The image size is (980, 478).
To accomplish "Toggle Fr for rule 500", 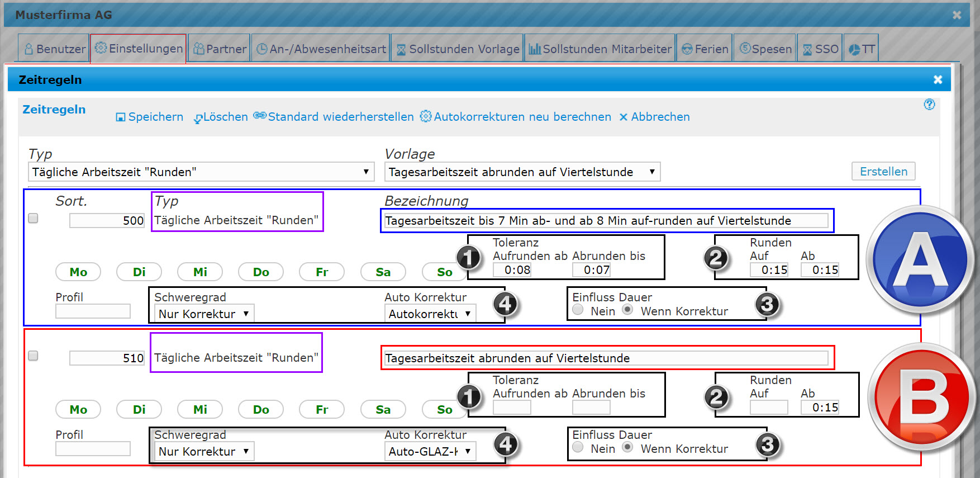I will pos(322,272).
